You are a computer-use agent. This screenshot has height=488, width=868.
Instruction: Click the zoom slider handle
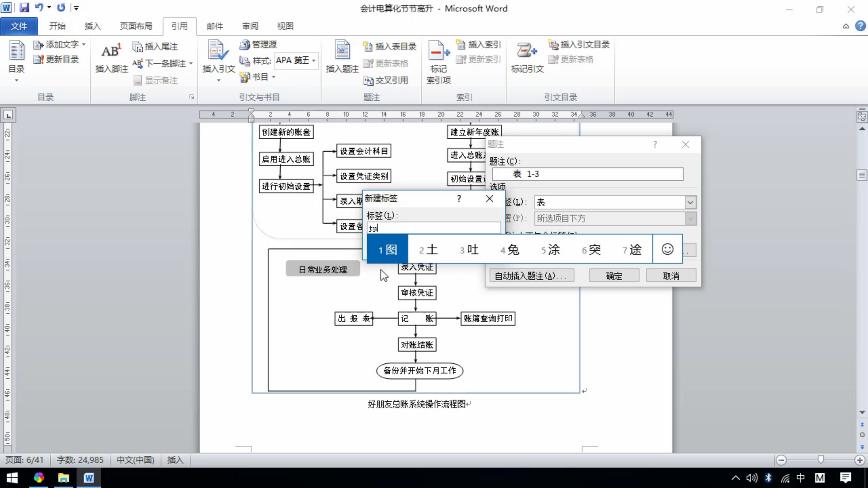pyautogui.click(x=821, y=460)
